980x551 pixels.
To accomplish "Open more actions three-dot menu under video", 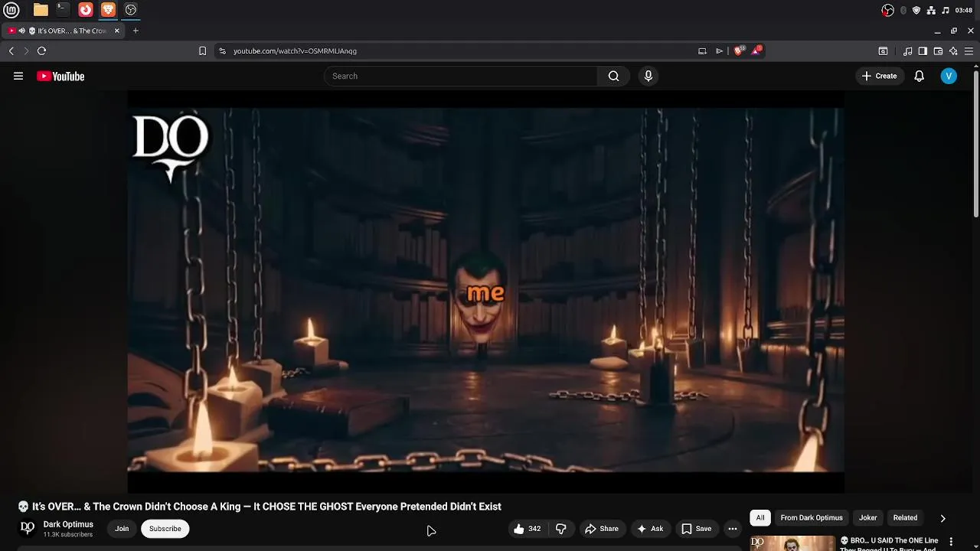I will (x=733, y=529).
